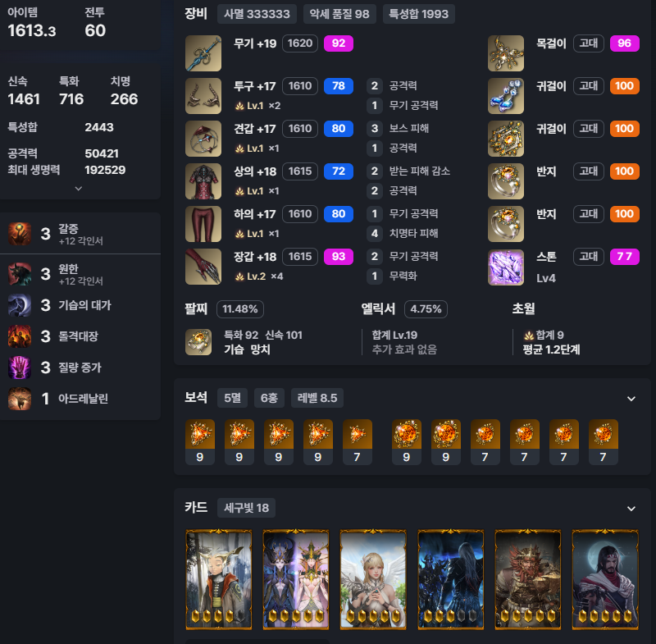This screenshot has height=644, width=656.
Task: Click the 상의 +18 chest armor icon
Action: [x=203, y=181]
